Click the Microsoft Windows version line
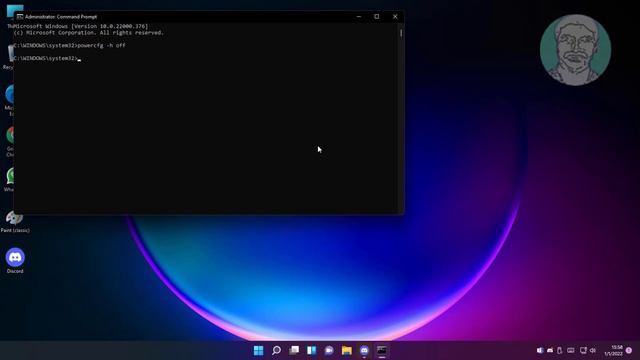 click(81, 26)
